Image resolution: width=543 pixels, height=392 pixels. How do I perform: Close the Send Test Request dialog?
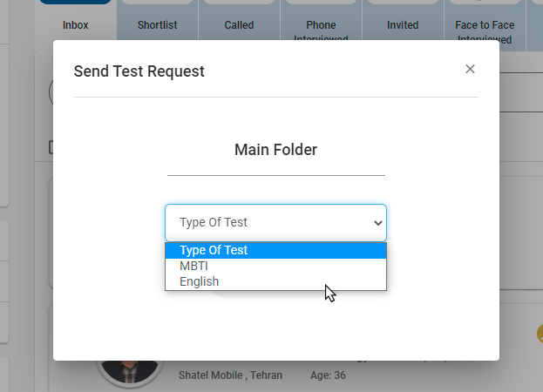(x=470, y=70)
